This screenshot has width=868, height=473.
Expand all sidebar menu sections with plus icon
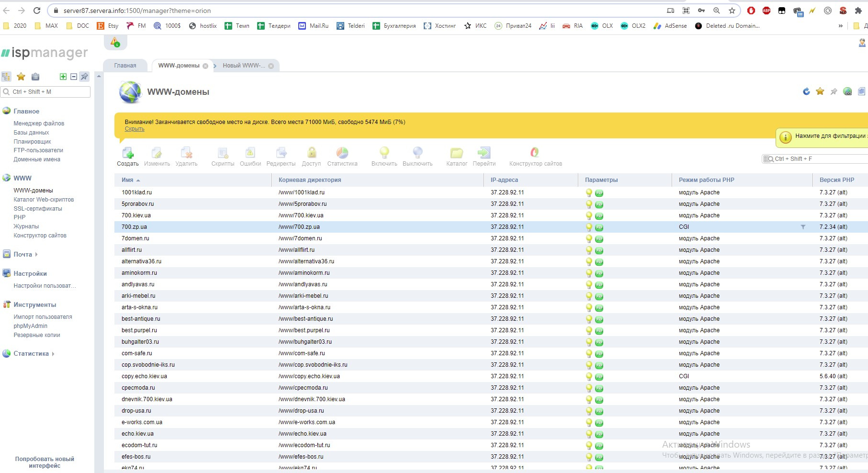pos(63,77)
